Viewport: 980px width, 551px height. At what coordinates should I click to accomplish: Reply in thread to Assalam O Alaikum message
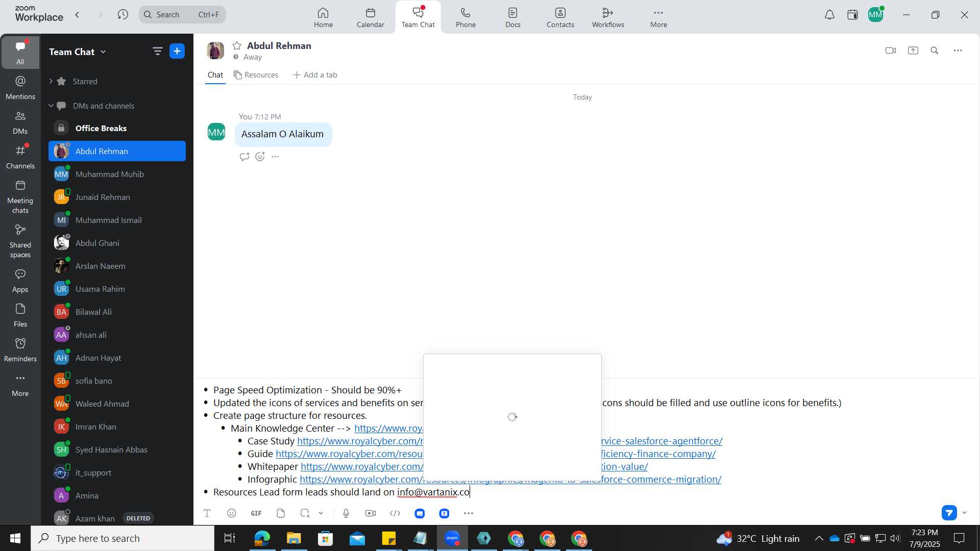click(x=244, y=157)
